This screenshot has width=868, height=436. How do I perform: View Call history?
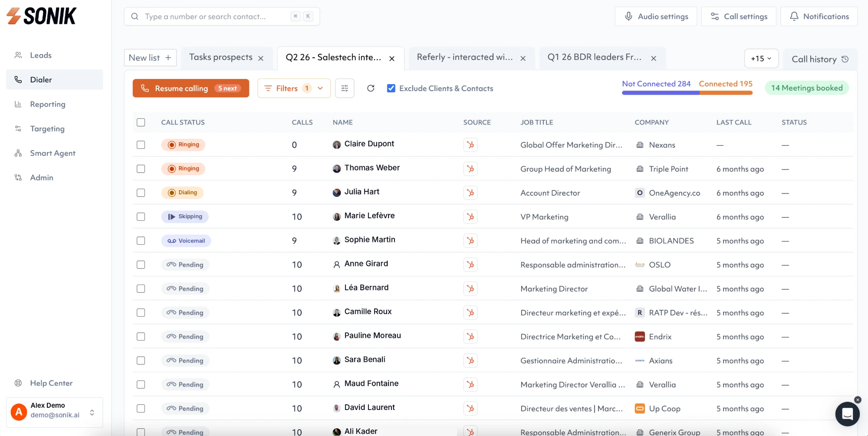tap(820, 59)
